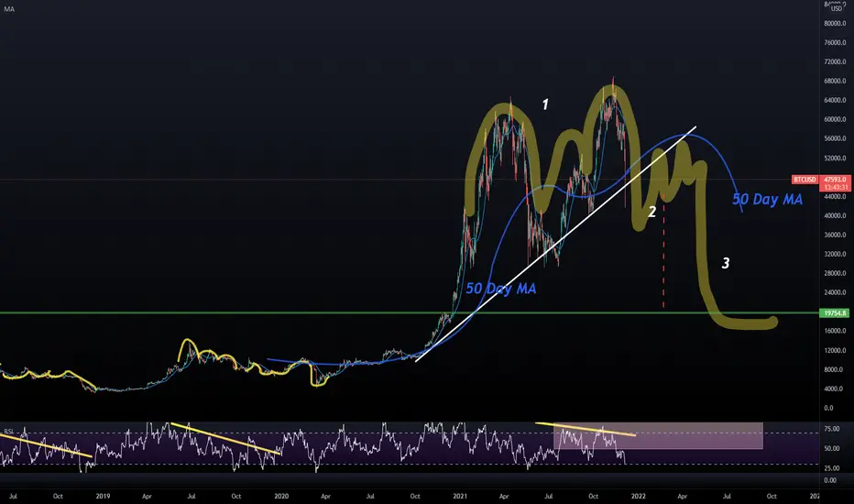
Task: Select the text annotation '2'
Action: pyautogui.click(x=651, y=212)
